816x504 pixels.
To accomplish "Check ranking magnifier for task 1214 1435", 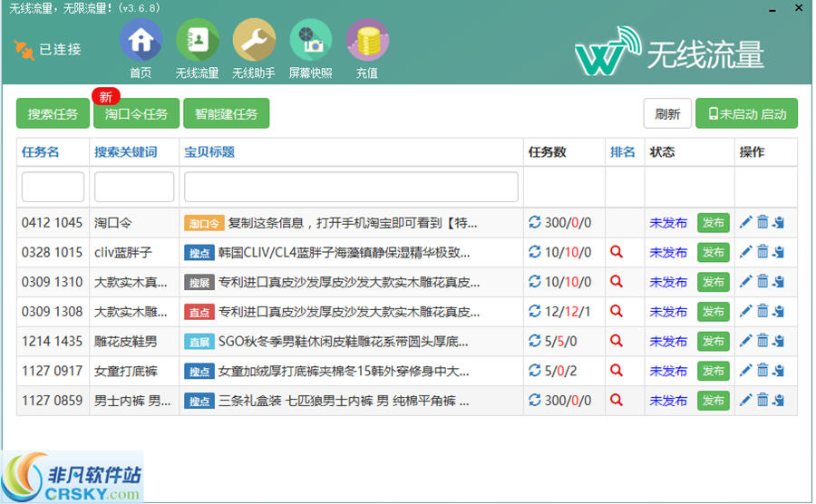I will click(x=617, y=341).
